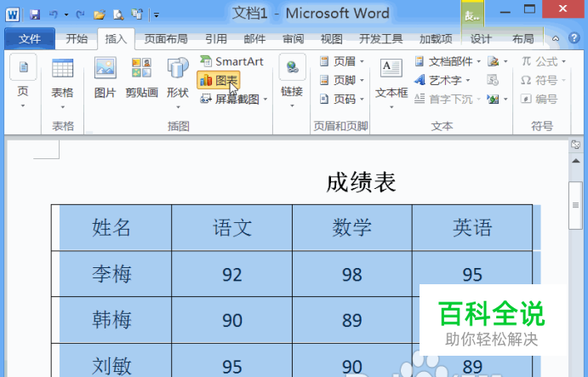Insert a text box with 文本框
Viewport: 588px width, 377px height.
[x=391, y=83]
